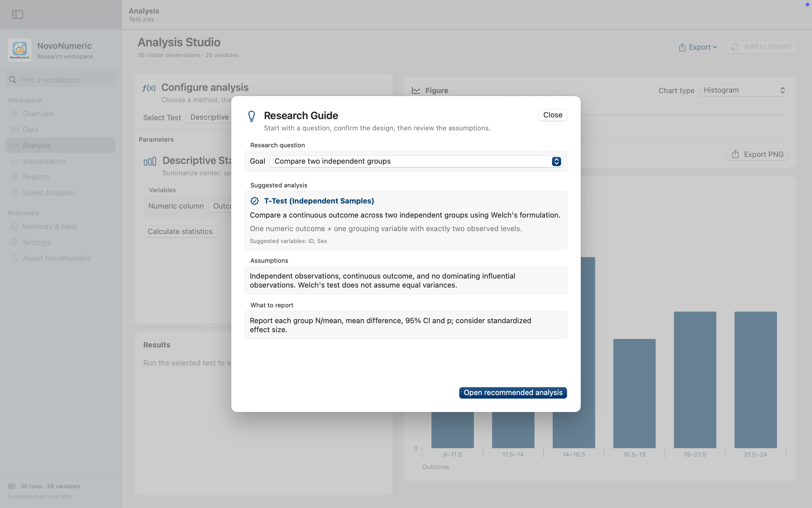Open the Reports section

pos(61,177)
